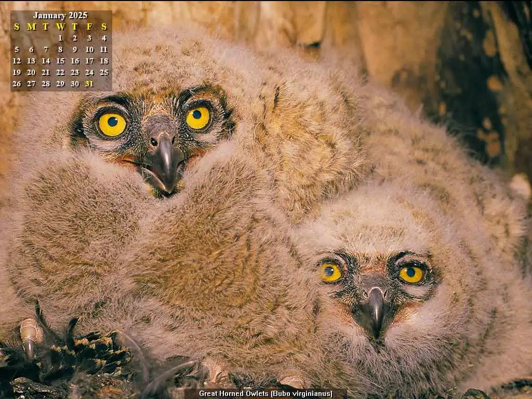Select date 19 in the calendar
This screenshot has width=532, height=399.
tap(17, 72)
